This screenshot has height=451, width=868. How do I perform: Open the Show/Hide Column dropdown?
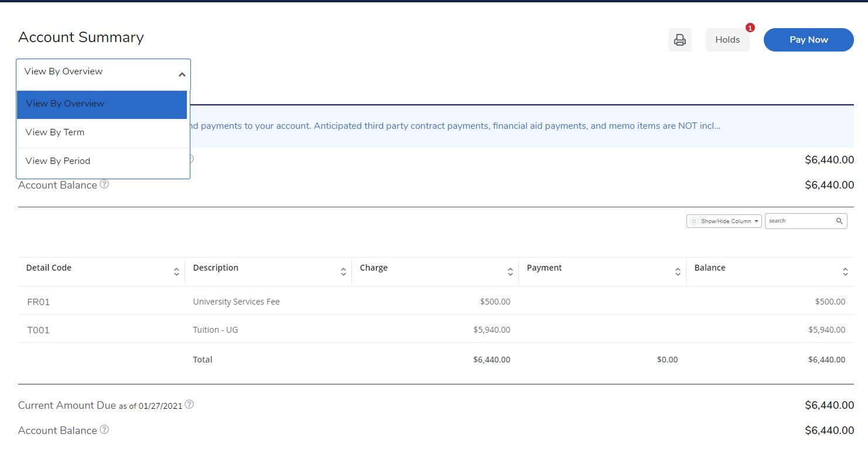coord(724,221)
